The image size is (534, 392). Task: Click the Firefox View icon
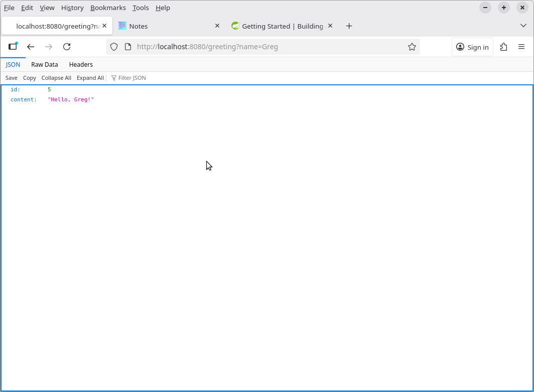pos(13,47)
